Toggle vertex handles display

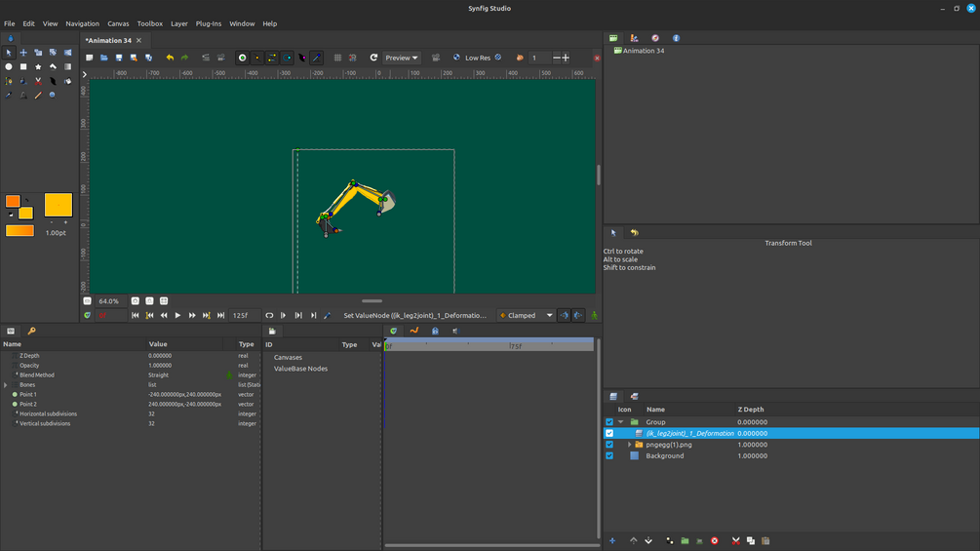pos(257,58)
